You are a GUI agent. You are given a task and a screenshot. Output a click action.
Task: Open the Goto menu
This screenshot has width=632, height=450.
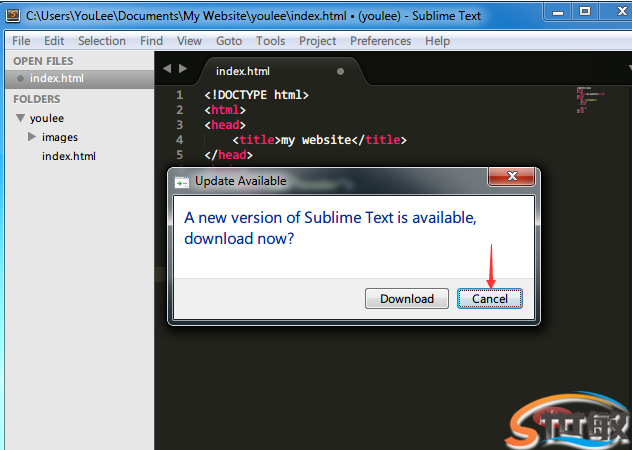[229, 41]
